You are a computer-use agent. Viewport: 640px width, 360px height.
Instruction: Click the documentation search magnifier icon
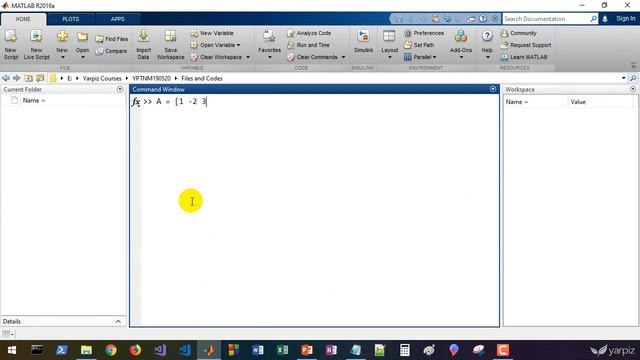tap(593, 19)
